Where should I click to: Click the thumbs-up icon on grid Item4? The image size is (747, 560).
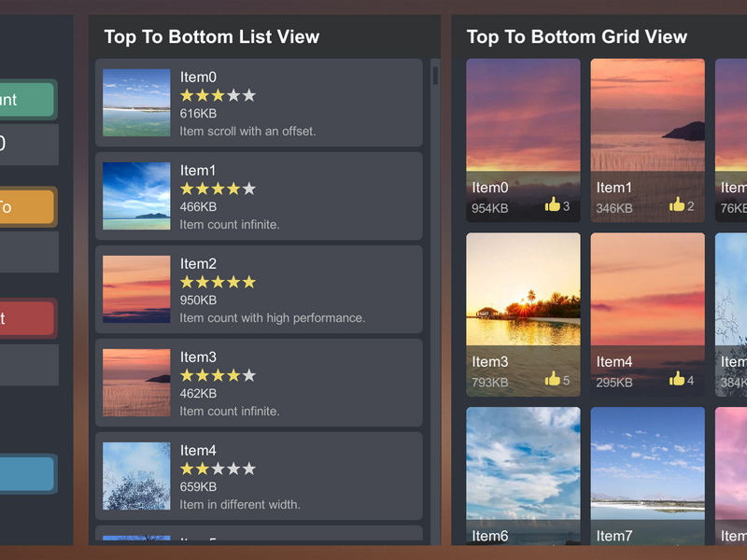[676, 379]
